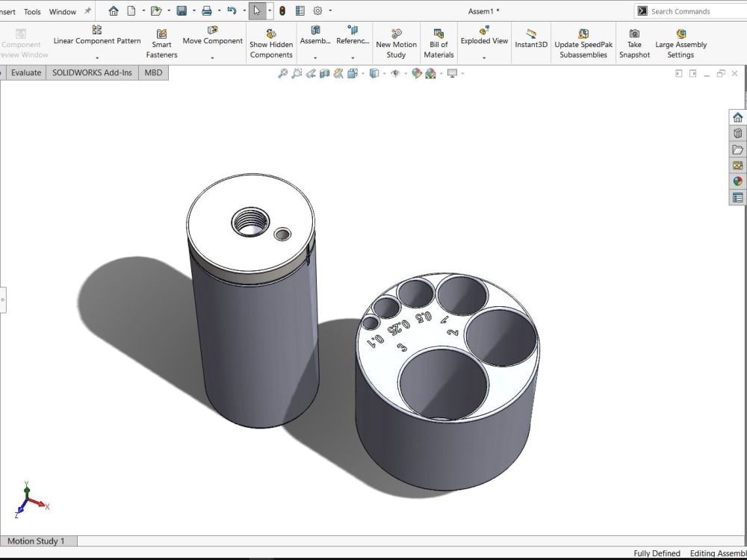Select the Move Component tool

coord(212,36)
